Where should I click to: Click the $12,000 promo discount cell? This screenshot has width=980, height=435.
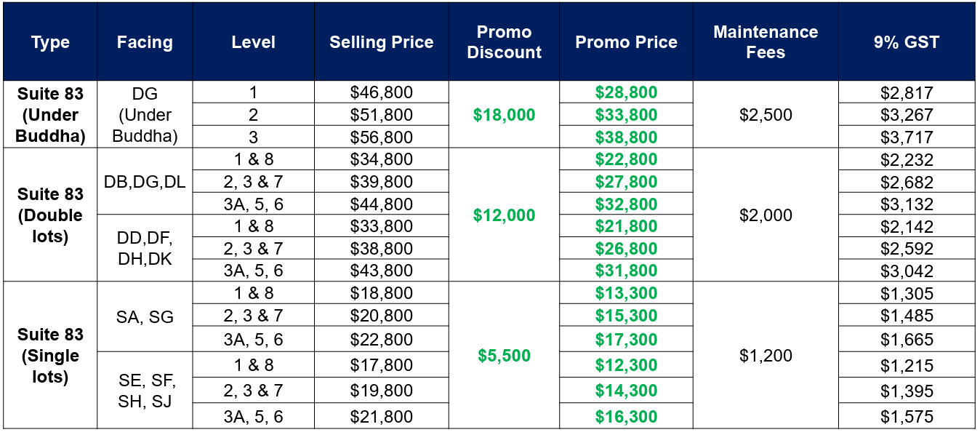pos(504,215)
